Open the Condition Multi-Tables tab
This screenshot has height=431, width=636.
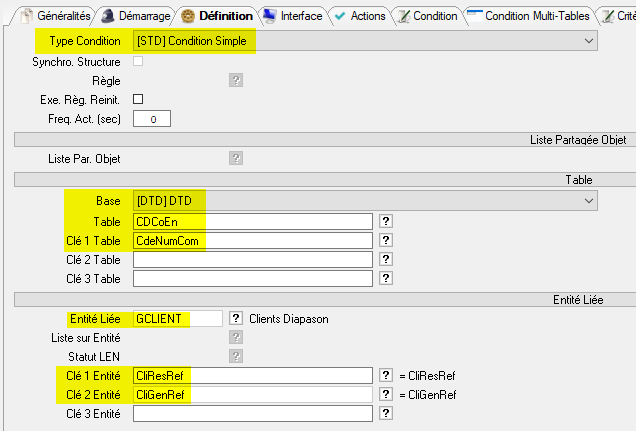pyautogui.click(x=528, y=16)
